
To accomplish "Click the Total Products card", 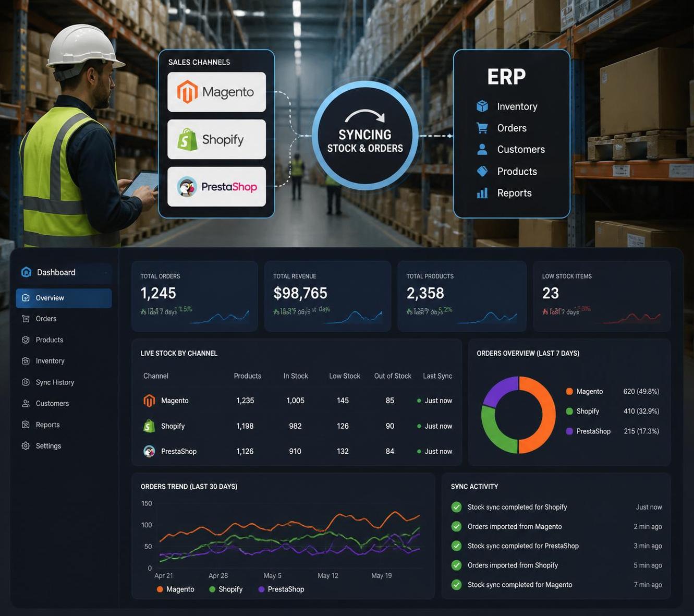I will 462,296.
